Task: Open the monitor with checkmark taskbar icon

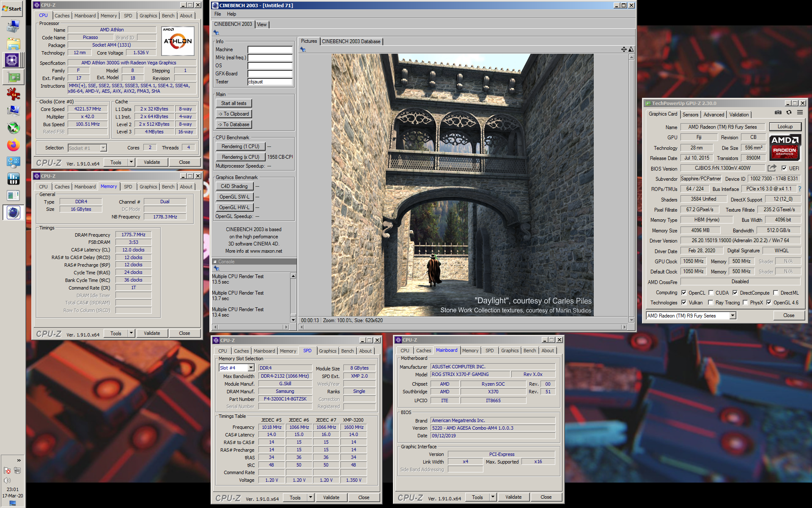Action: pyautogui.click(x=13, y=111)
